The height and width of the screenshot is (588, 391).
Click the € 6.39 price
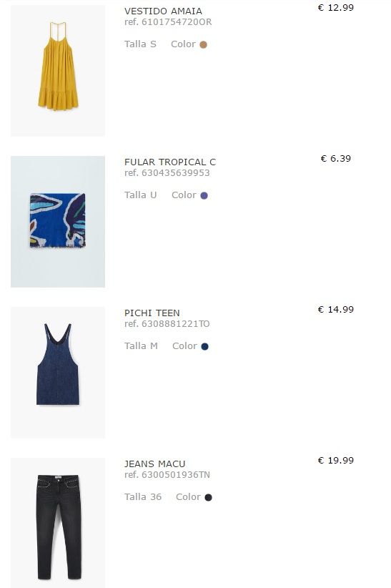(x=335, y=158)
